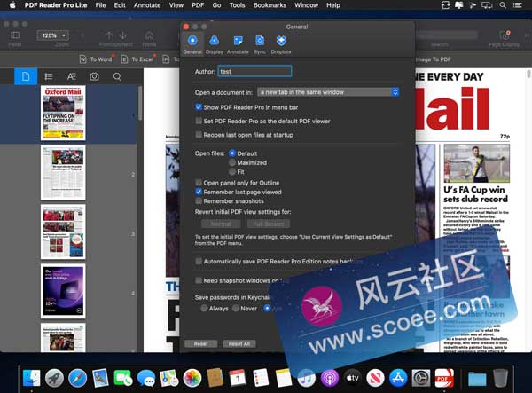Show the thumbnails panel icon
532x393 pixels.
click(26, 76)
